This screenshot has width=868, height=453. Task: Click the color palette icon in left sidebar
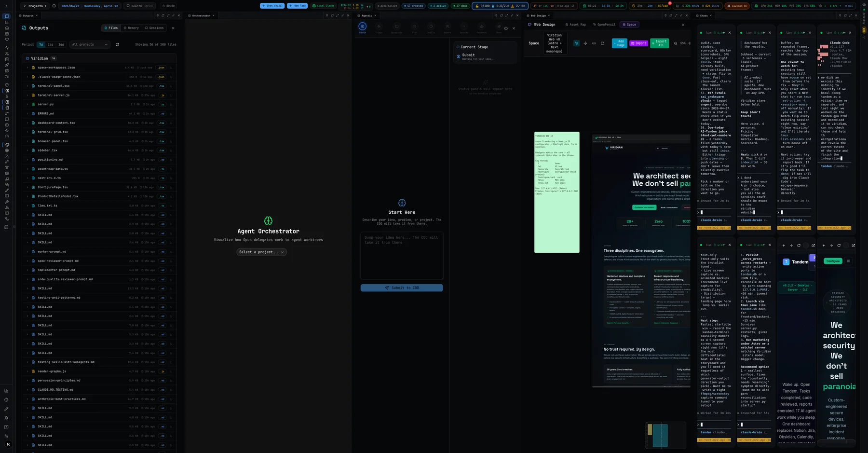pyautogui.click(x=7, y=145)
